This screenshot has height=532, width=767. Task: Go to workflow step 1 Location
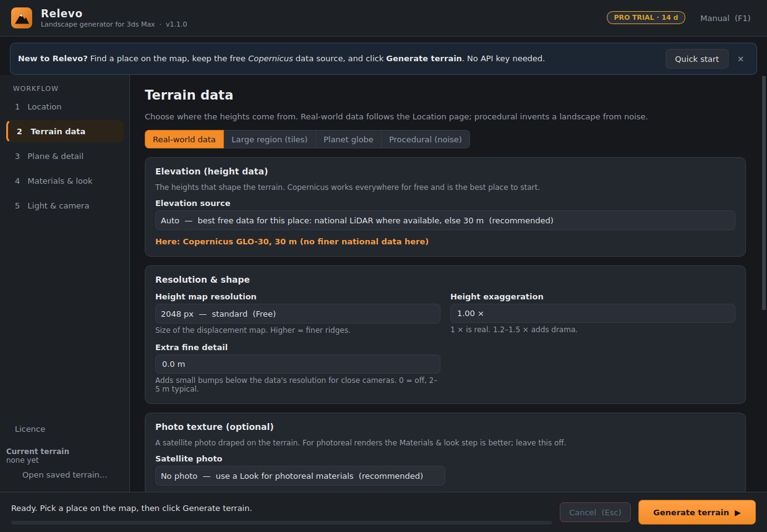click(65, 106)
